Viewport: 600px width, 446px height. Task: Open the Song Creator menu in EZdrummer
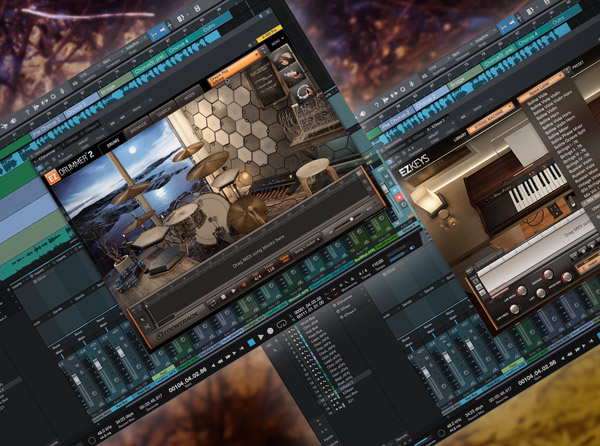305,246
